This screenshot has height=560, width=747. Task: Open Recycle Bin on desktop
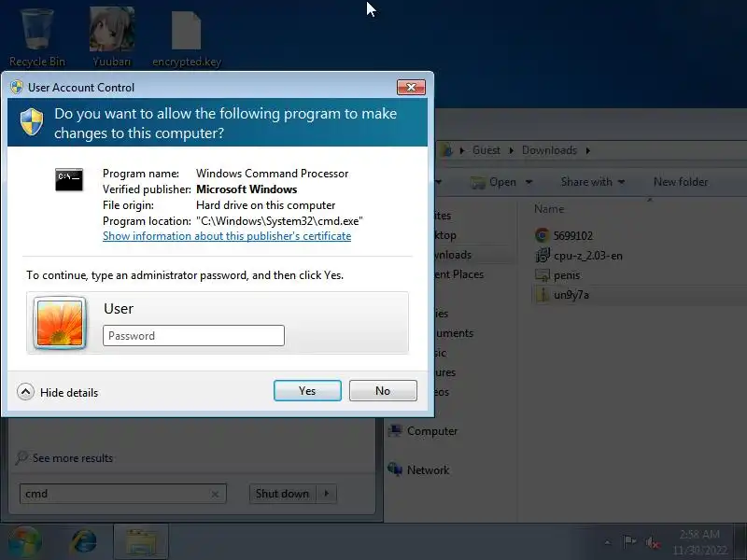(x=37, y=39)
